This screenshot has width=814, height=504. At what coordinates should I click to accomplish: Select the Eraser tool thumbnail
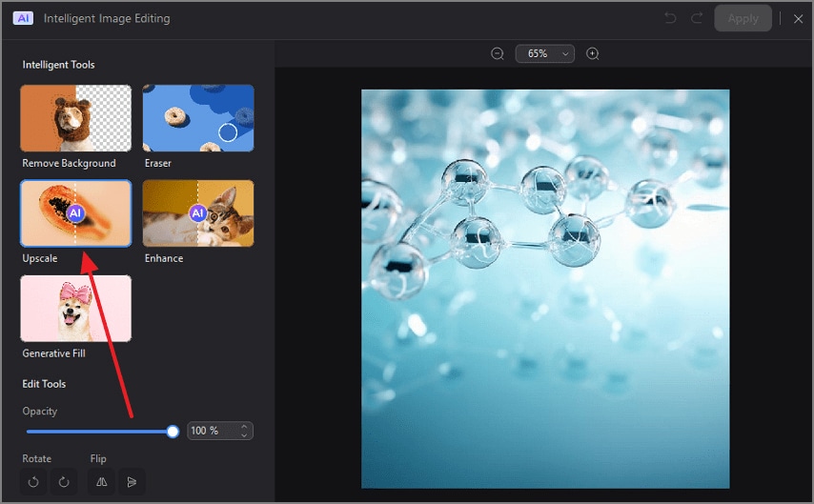[198, 118]
